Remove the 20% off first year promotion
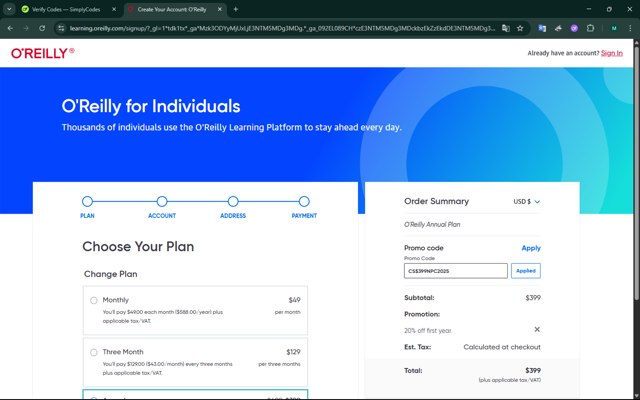Screen dimensions: 640x400 537,329
